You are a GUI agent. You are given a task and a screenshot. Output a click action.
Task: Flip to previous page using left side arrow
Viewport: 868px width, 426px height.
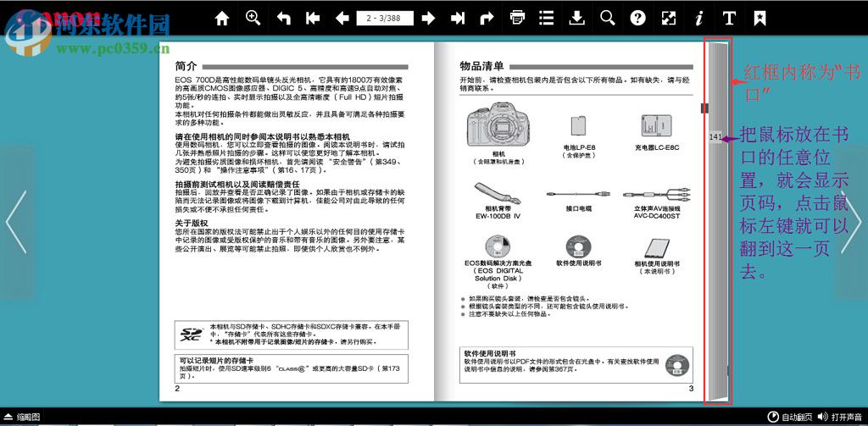coord(17,222)
